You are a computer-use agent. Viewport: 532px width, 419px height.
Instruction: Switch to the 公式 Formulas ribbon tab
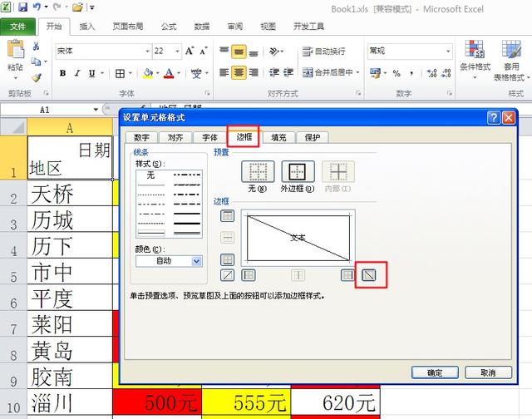169,27
